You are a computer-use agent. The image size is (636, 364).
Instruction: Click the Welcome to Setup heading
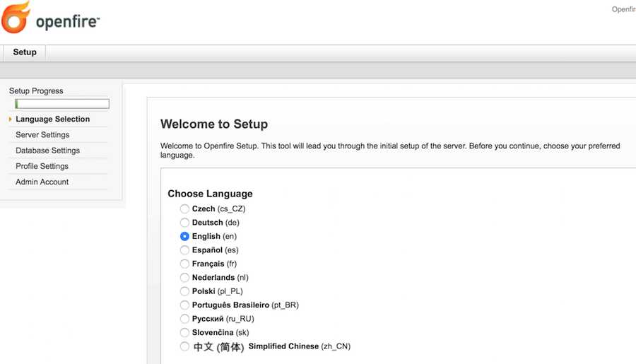click(214, 124)
